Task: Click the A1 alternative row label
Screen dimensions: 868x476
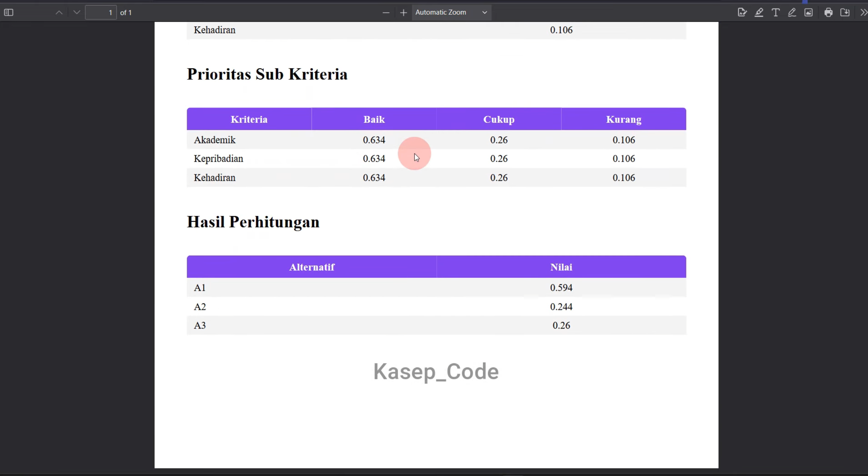Action: tap(200, 288)
